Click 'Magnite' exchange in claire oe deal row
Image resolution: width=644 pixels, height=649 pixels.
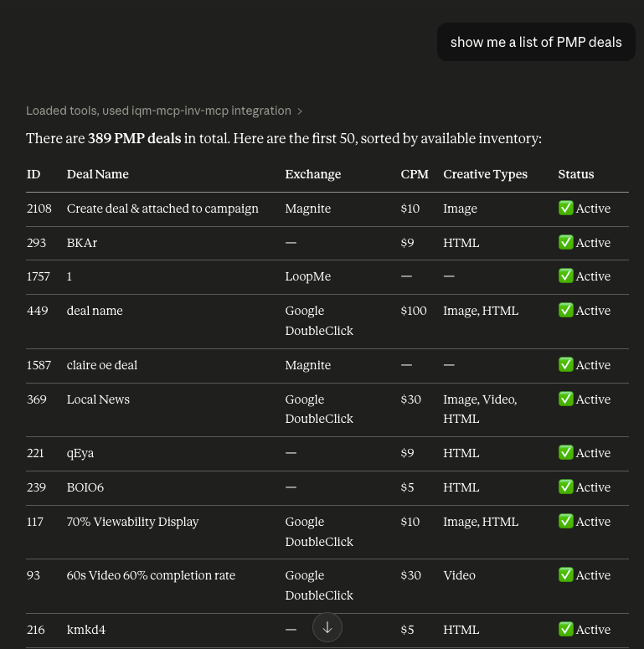[x=308, y=365]
